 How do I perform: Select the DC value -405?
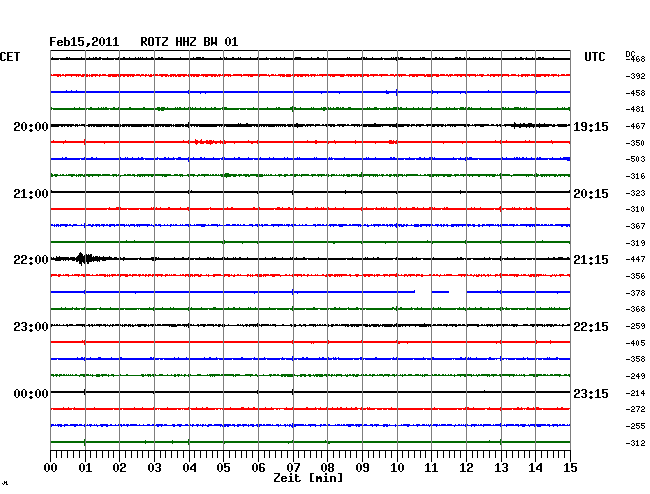635,343
